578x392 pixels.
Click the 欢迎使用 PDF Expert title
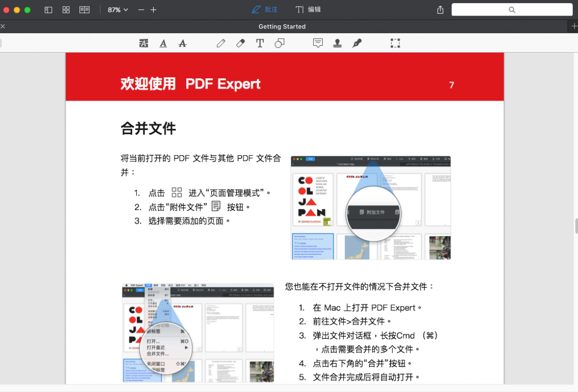point(190,84)
